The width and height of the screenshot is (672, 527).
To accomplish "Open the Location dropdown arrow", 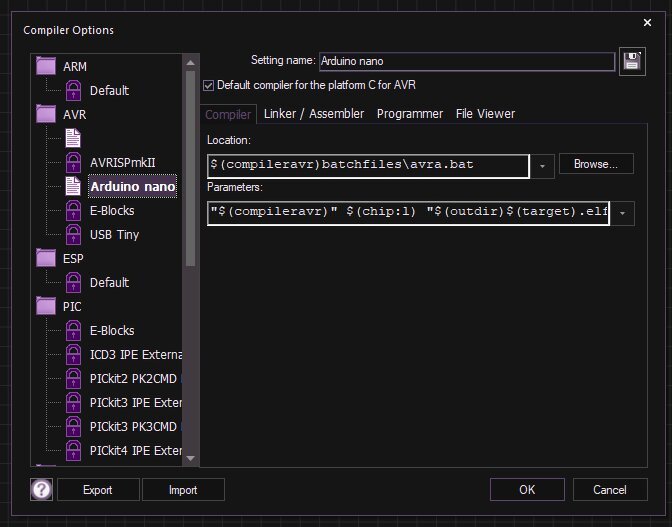I will point(543,166).
